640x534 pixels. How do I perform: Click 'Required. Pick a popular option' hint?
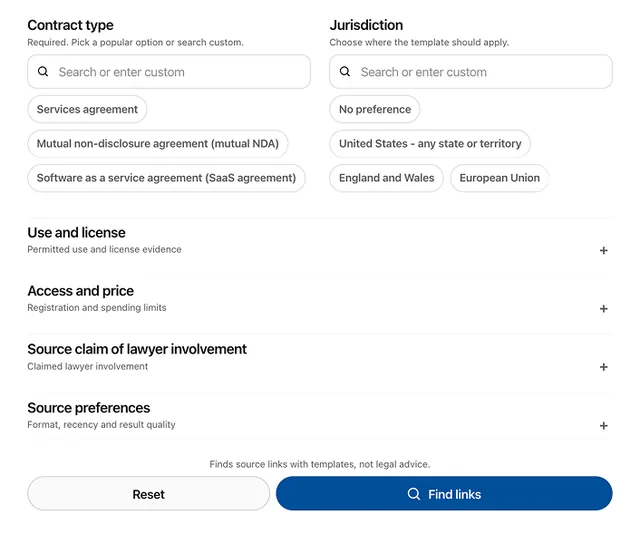(x=135, y=42)
